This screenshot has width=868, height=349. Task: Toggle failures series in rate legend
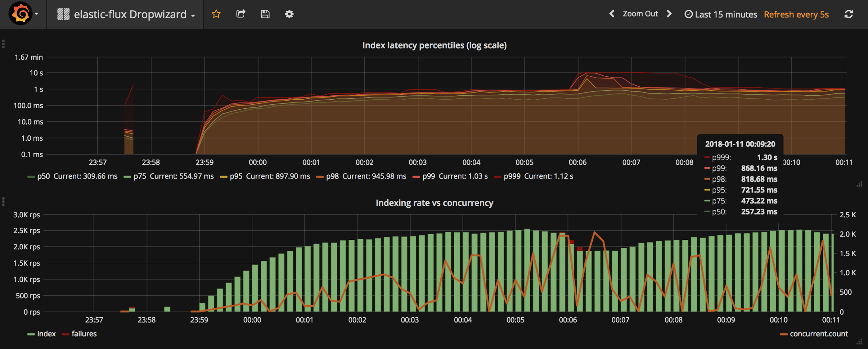(x=84, y=334)
